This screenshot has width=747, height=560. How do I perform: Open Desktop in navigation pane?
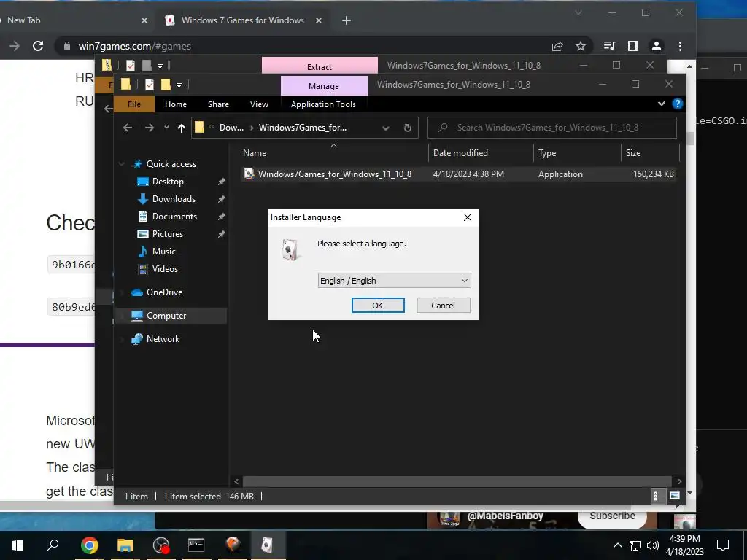168,182
